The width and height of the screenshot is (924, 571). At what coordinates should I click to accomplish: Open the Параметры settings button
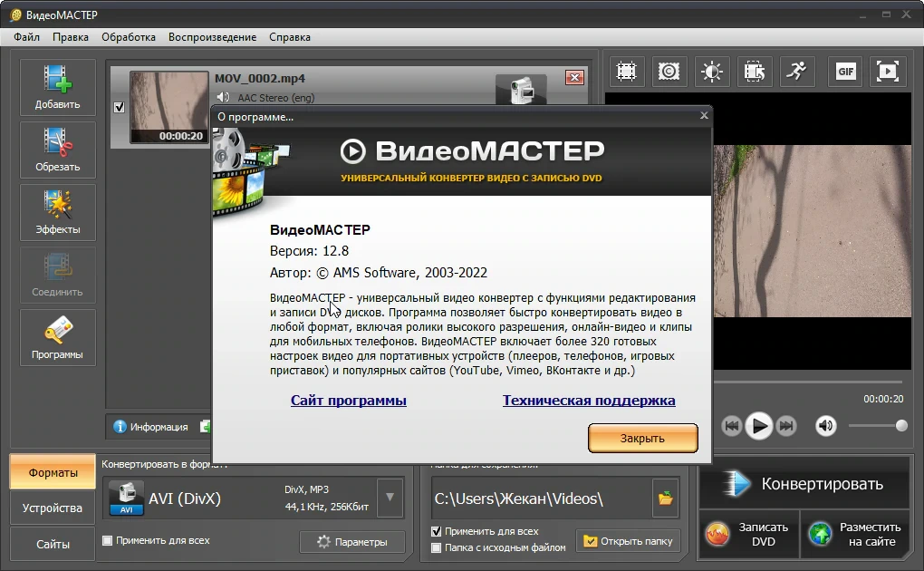pos(351,541)
